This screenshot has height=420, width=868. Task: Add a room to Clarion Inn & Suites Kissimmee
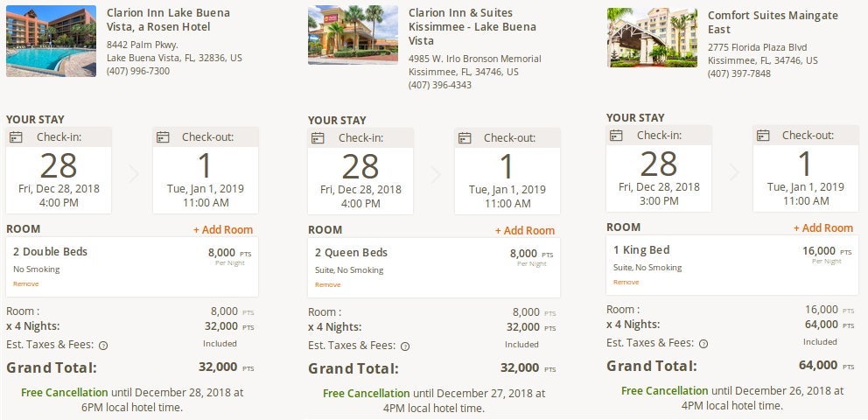(525, 231)
